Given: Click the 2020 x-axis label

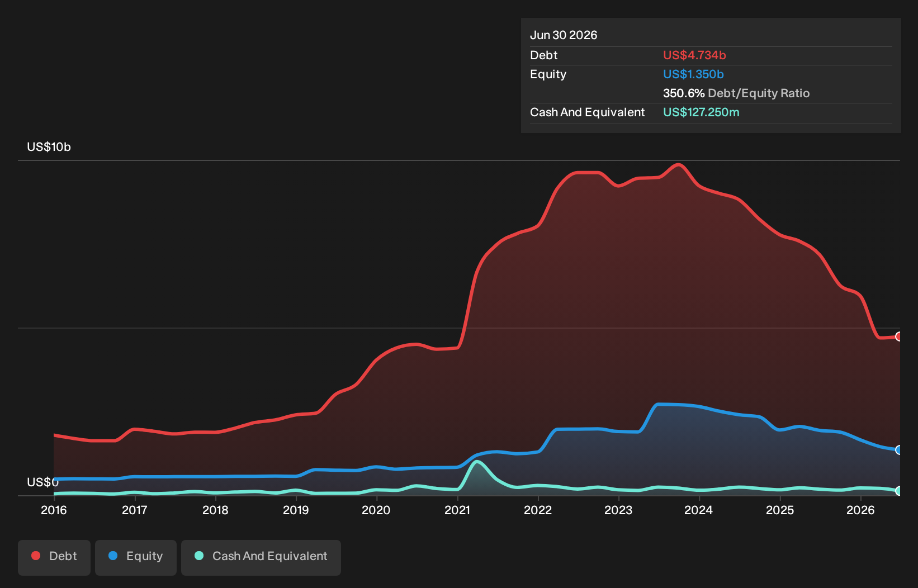Looking at the screenshot, I should click(376, 510).
